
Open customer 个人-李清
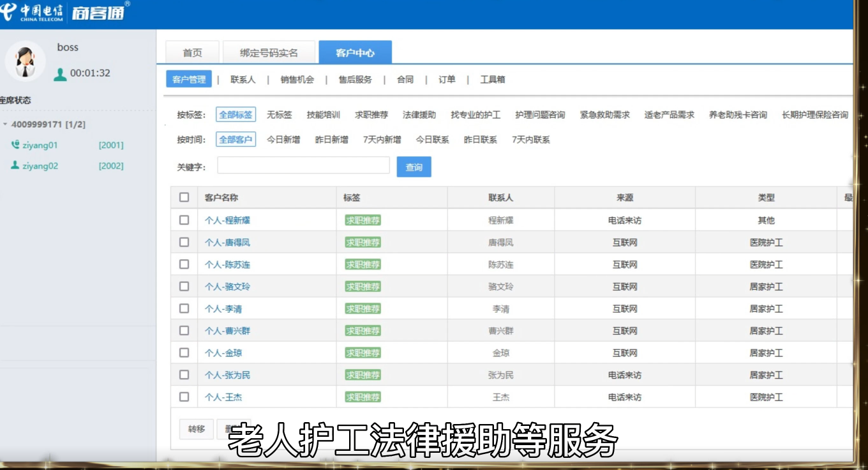point(223,309)
